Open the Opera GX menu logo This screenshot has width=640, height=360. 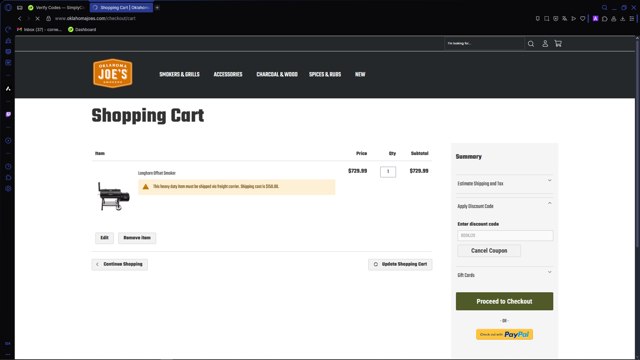coord(8,7)
